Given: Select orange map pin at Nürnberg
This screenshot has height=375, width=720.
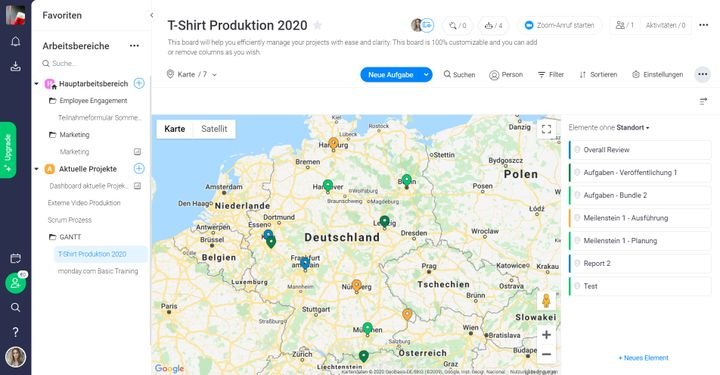Looking at the screenshot, I should pyautogui.click(x=356, y=285).
